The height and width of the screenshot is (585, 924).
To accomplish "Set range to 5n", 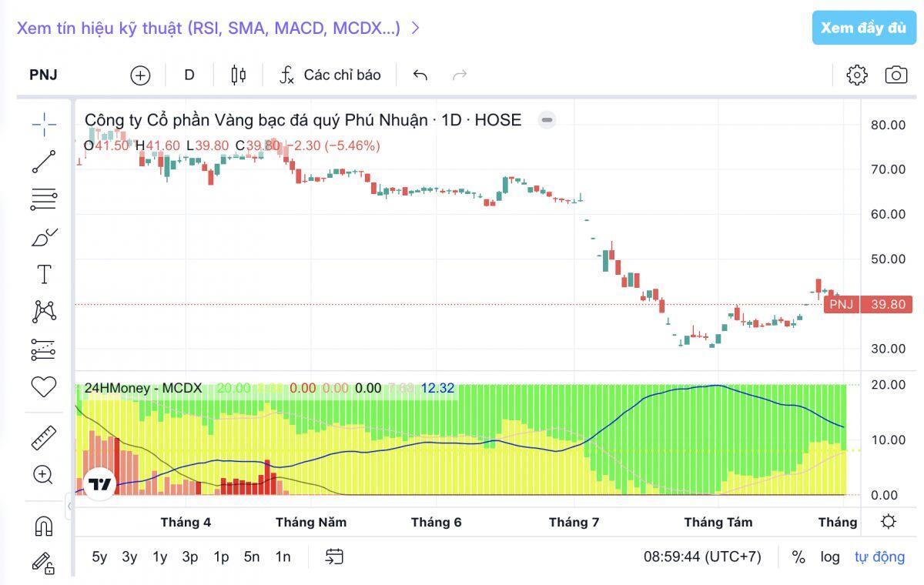I will [x=252, y=557].
